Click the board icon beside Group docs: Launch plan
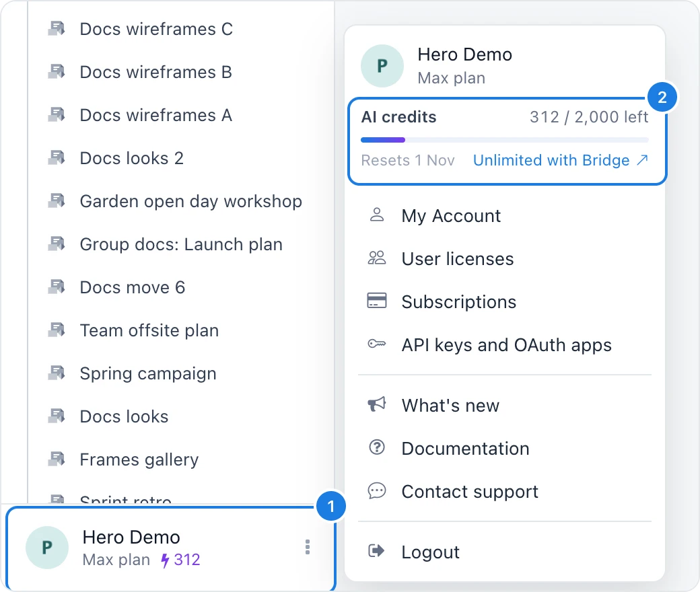The height and width of the screenshot is (592, 700). pyautogui.click(x=57, y=244)
